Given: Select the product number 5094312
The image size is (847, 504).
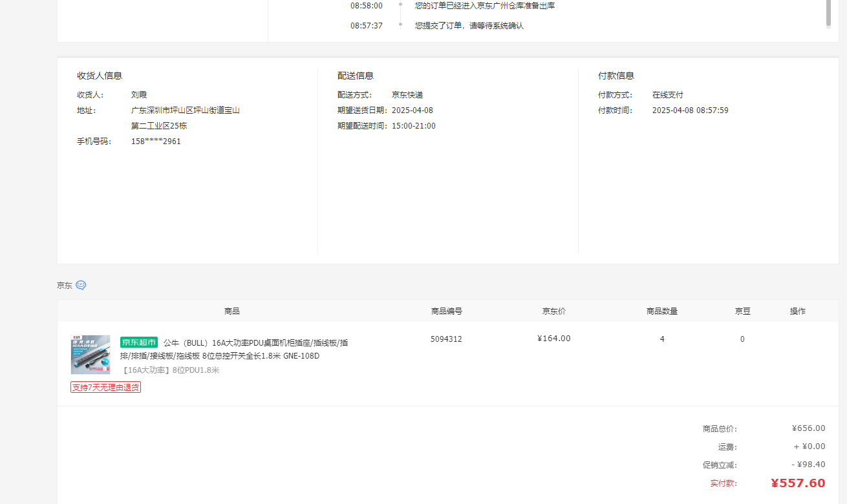Looking at the screenshot, I should tap(446, 339).
